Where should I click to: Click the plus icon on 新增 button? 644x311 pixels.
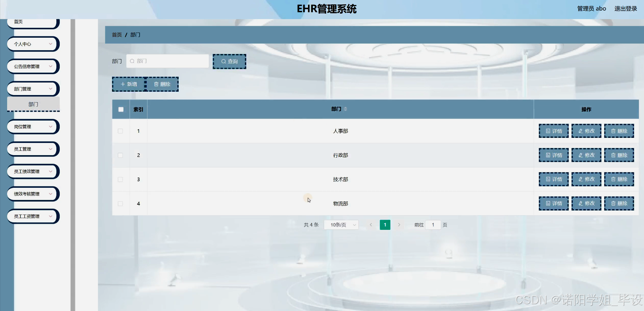tap(123, 84)
